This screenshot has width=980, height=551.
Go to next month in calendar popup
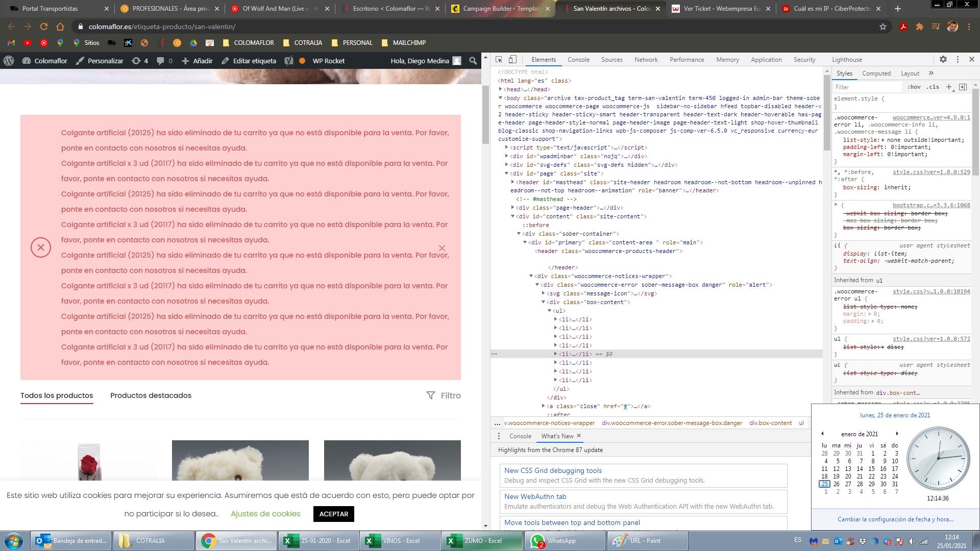point(897,434)
